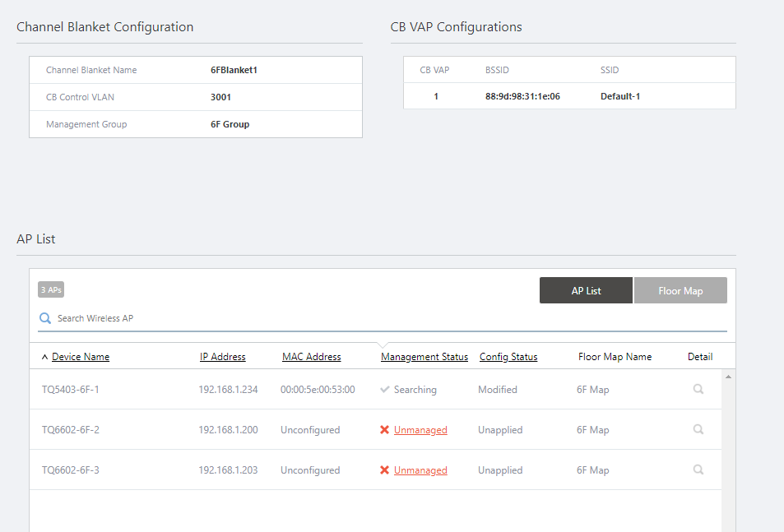
Task: Click the search magnifier icon
Action: 45,318
